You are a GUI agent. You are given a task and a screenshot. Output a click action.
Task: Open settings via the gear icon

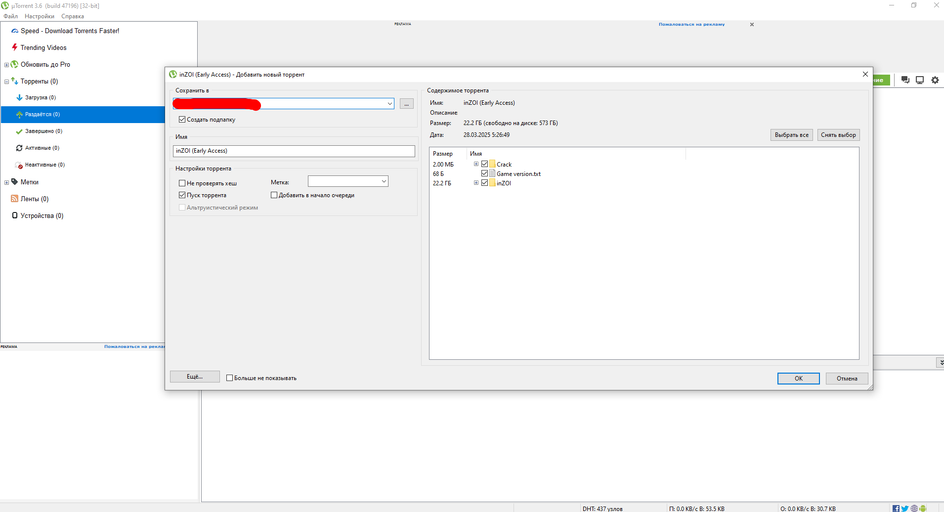click(x=935, y=80)
